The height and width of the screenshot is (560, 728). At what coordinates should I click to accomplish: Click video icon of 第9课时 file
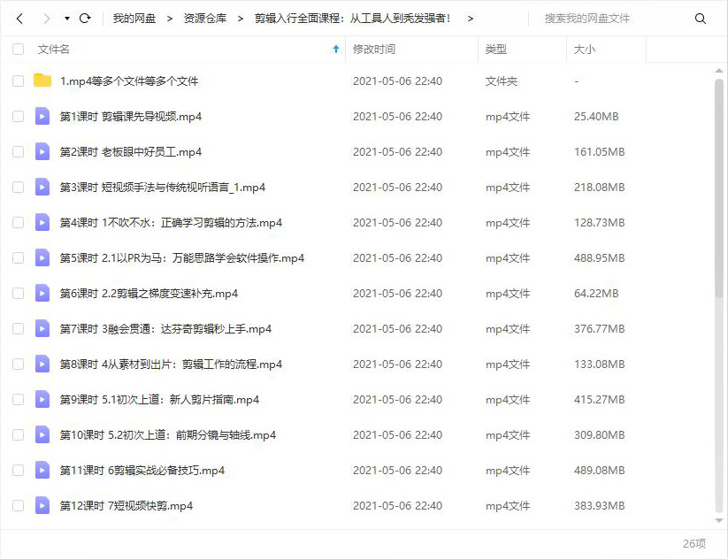42,399
